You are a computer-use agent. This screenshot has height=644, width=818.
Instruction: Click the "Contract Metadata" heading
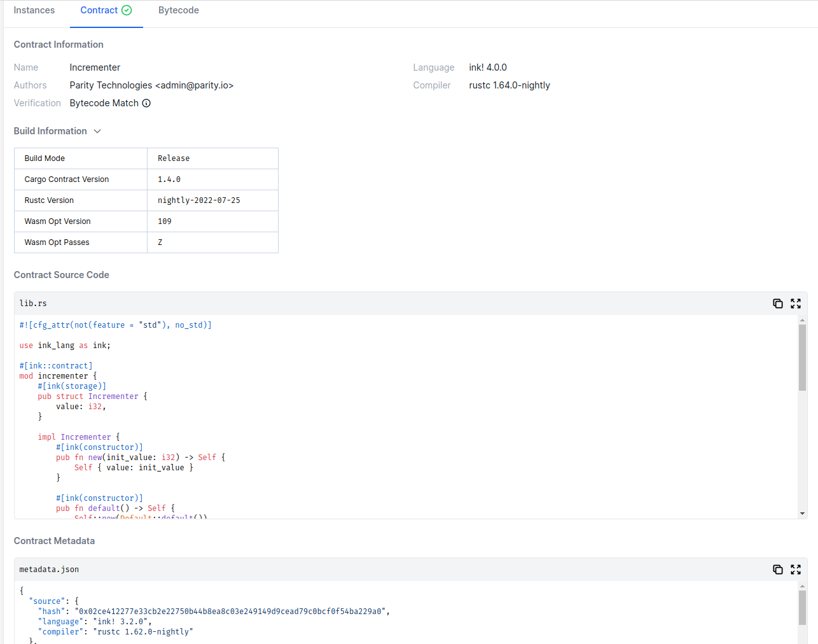point(54,541)
